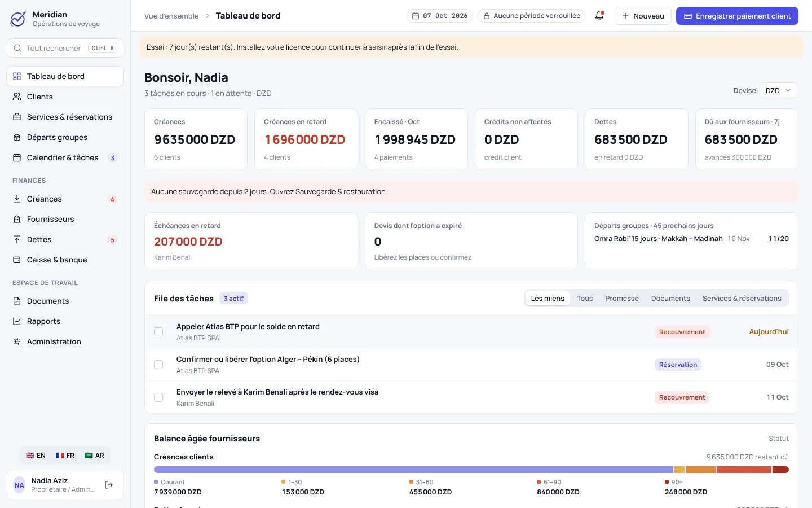
Task: Check the Confirmer ou libérer l'option task
Action: coord(158,365)
